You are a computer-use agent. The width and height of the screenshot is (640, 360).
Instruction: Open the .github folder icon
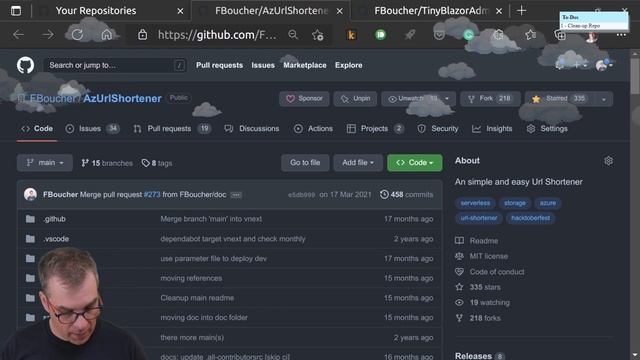(30, 219)
